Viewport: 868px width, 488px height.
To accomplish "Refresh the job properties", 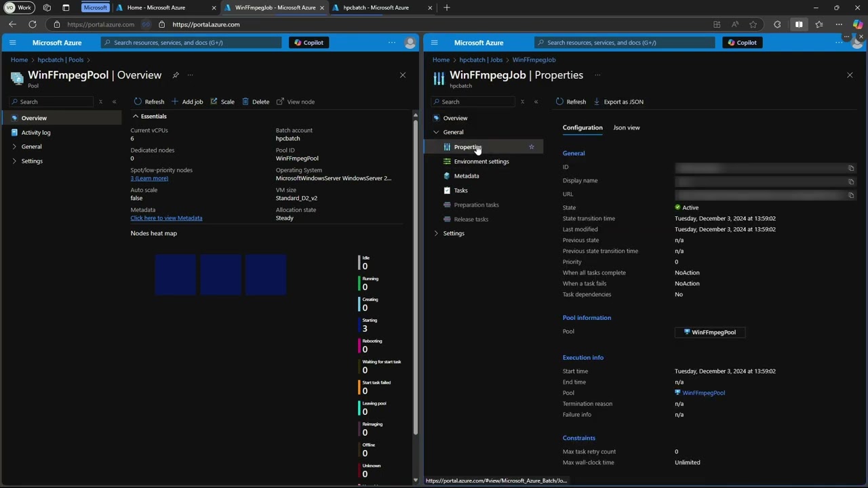I will tap(571, 102).
